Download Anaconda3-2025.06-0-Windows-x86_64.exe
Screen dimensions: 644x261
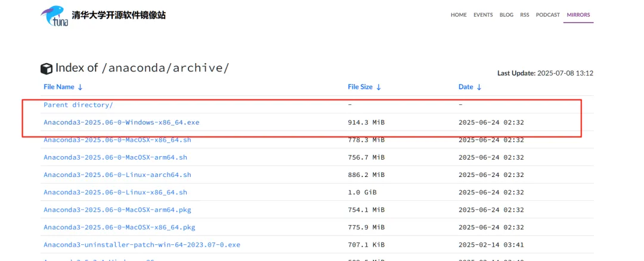[122, 122]
